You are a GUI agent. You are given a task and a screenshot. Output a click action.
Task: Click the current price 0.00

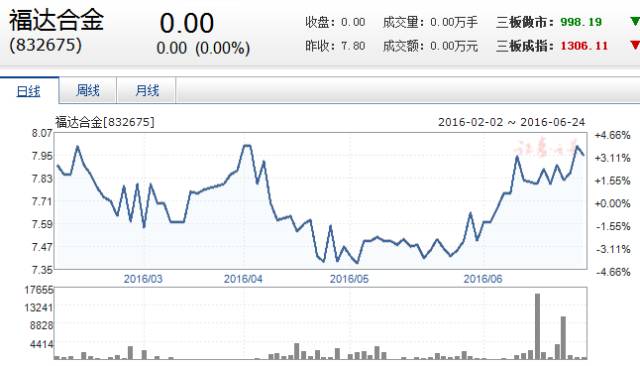[x=187, y=23]
